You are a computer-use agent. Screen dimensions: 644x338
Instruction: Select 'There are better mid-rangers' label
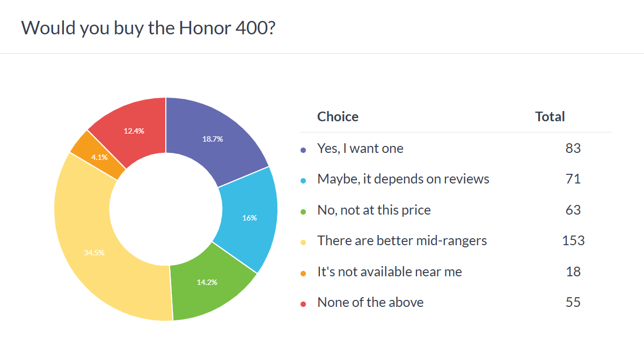tap(402, 240)
